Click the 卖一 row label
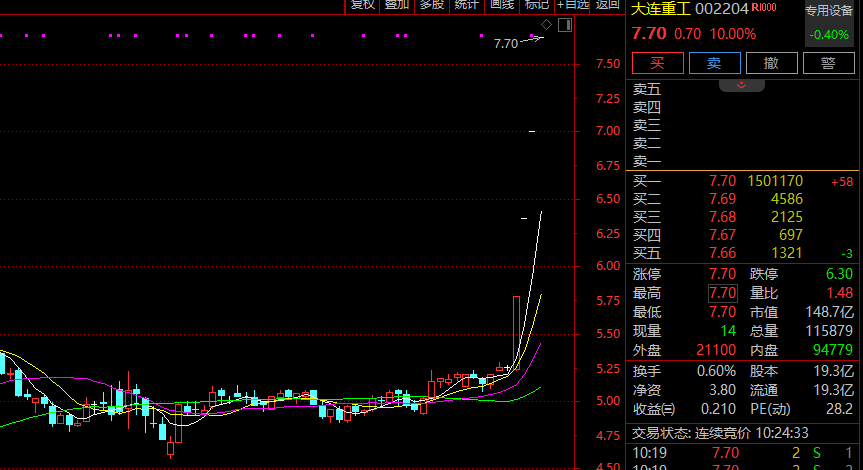 pos(647,162)
